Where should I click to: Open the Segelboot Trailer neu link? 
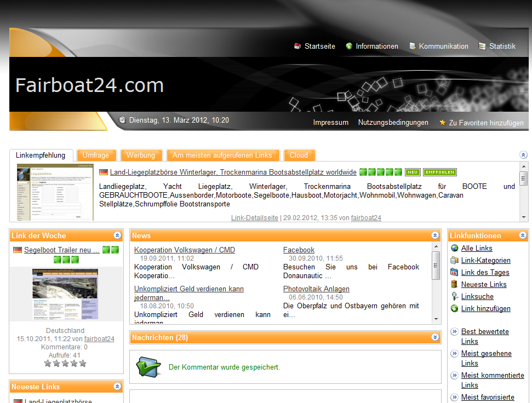(x=62, y=250)
